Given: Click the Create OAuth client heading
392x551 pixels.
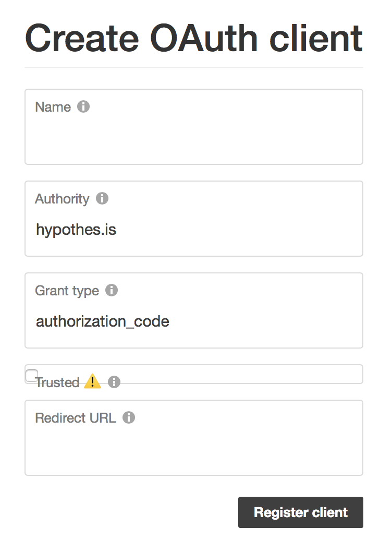Looking at the screenshot, I should point(194,38).
